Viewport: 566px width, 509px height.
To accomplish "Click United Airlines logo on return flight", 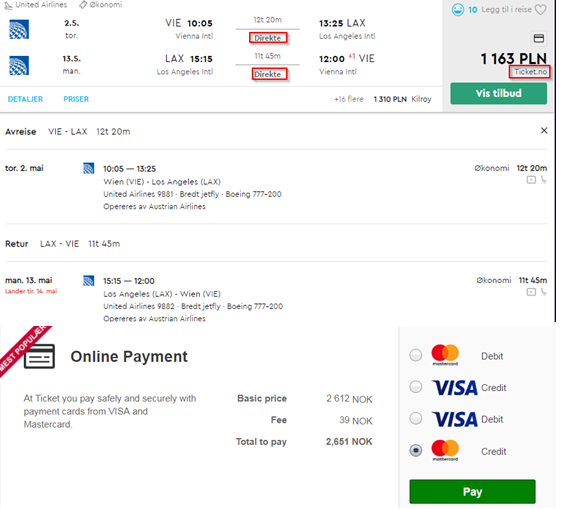I will coord(19,65).
